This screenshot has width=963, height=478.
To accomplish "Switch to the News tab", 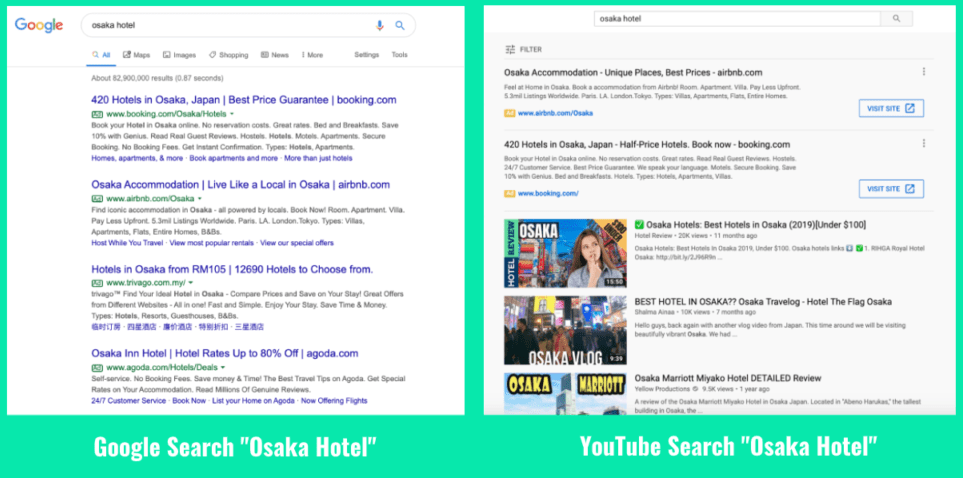I will coord(275,55).
